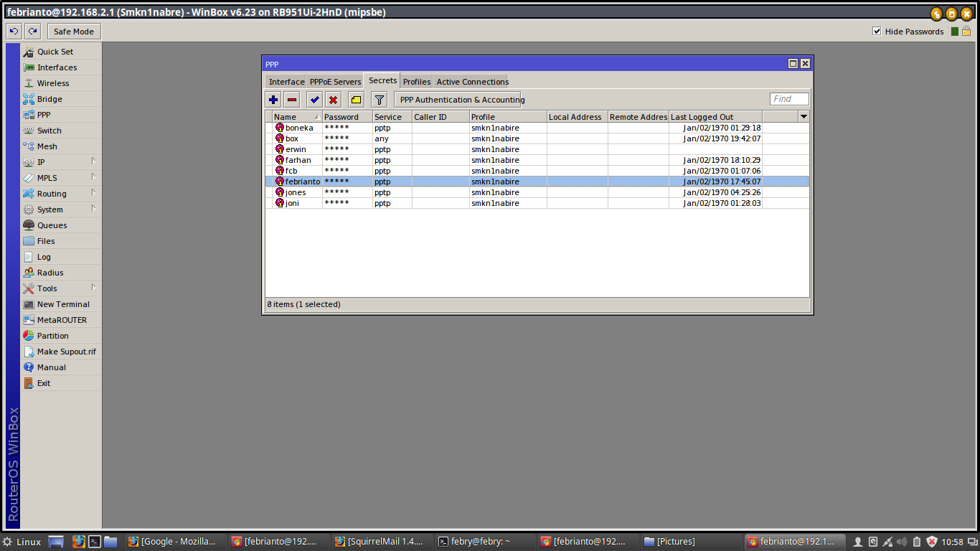This screenshot has width=980, height=551.
Task: Sort by the Profile column header
Action: (508, 117)
